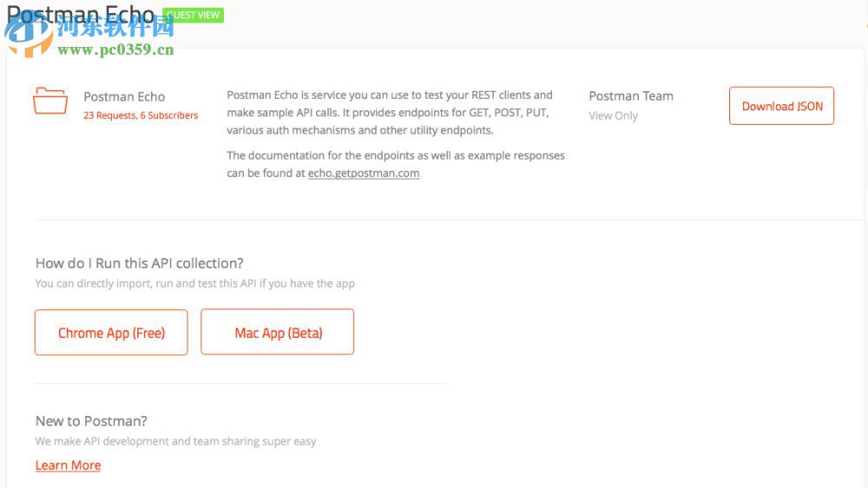The image size is (868, 488).
Task: Click the orange collection folder icon
Action: click(50, 101)
